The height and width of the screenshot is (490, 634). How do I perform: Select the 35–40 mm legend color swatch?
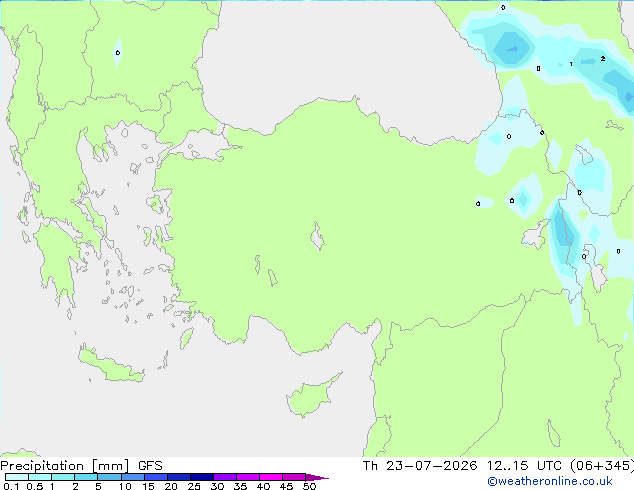click(248, 477)
